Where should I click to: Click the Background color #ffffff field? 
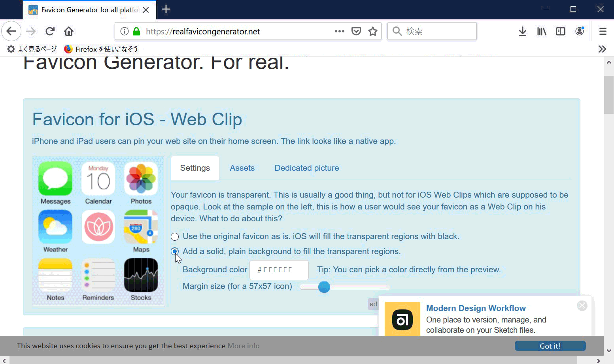279,270
